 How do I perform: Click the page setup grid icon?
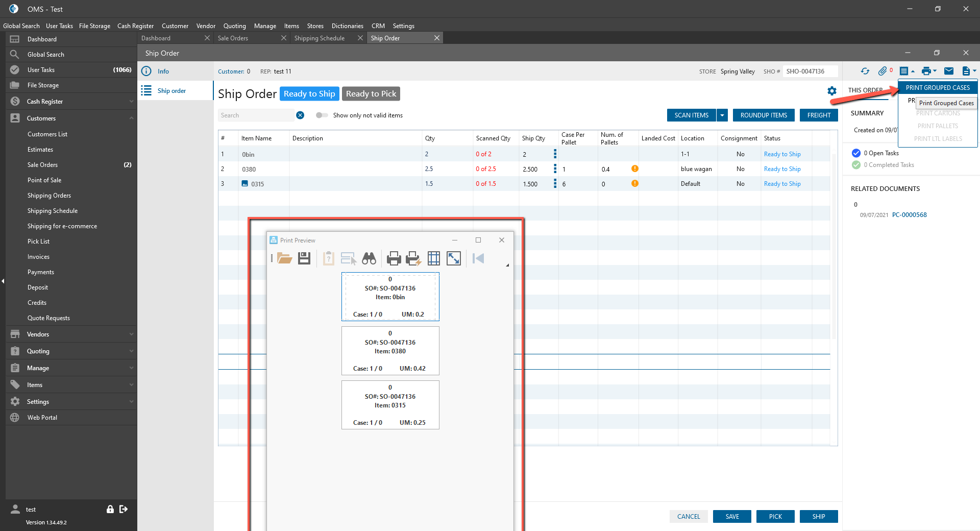click(433, 258)
